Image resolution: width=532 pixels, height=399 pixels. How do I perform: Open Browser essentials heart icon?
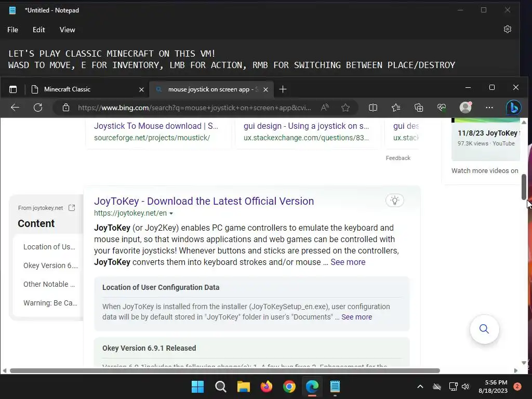coord(442,108)
